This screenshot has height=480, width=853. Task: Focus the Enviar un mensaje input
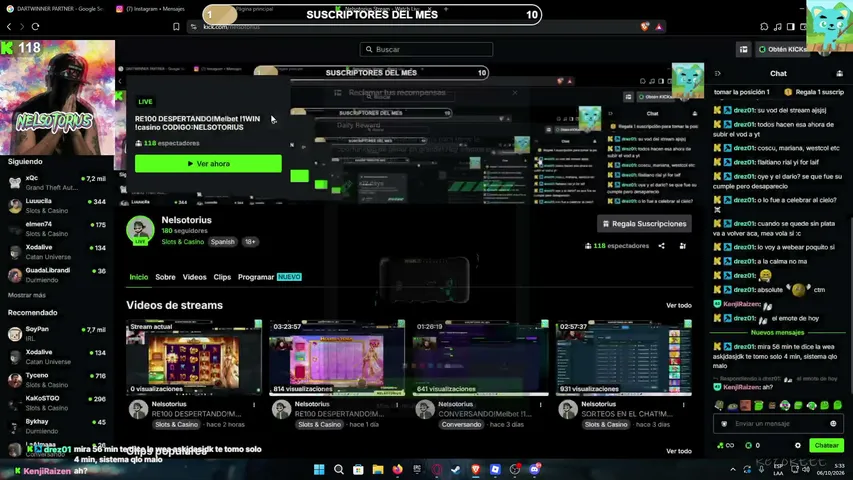[x=778, y=423]
